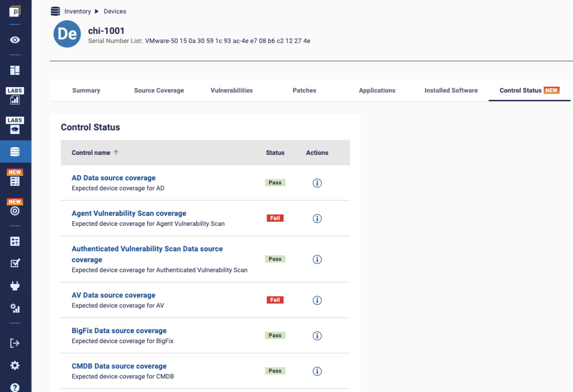Click 'Expected device coverage for CMDB' text
573x392 pixels.
pos(123,376)
